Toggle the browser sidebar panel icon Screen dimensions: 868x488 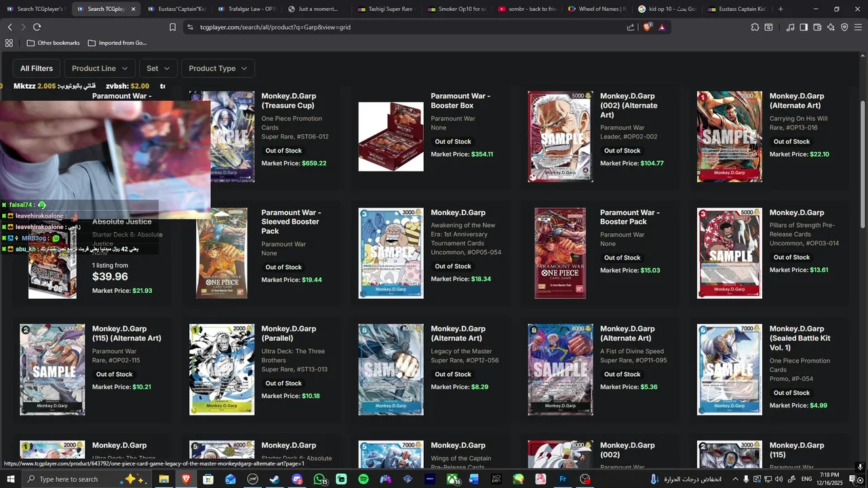click(x=804, y=27)
